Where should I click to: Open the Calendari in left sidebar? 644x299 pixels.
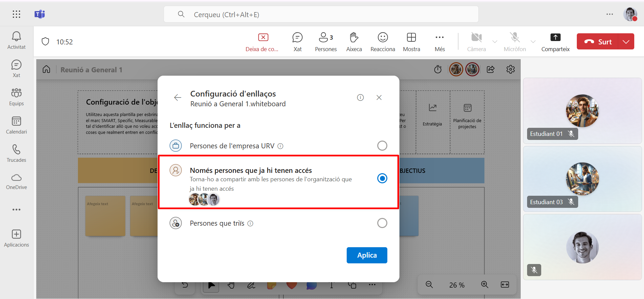coord(16,125)
